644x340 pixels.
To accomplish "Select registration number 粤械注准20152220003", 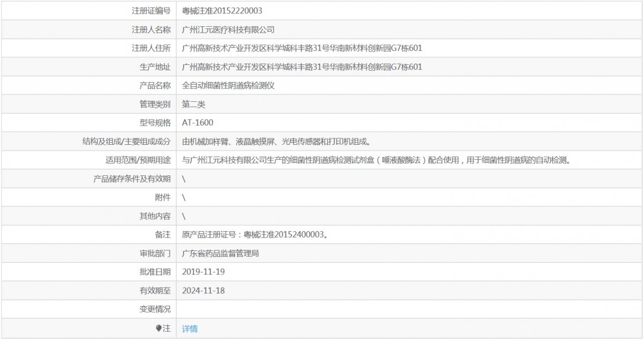I will (222, 11).
